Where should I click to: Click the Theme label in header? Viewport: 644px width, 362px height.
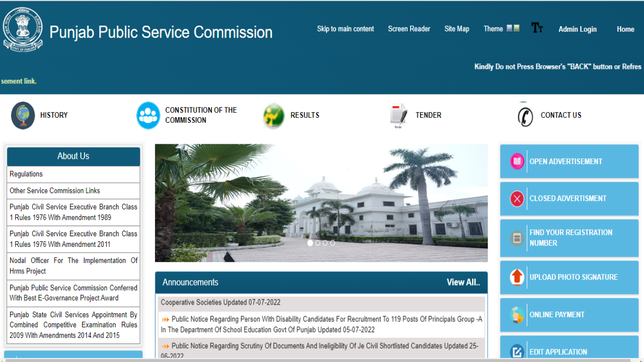[x=493, y=29]
